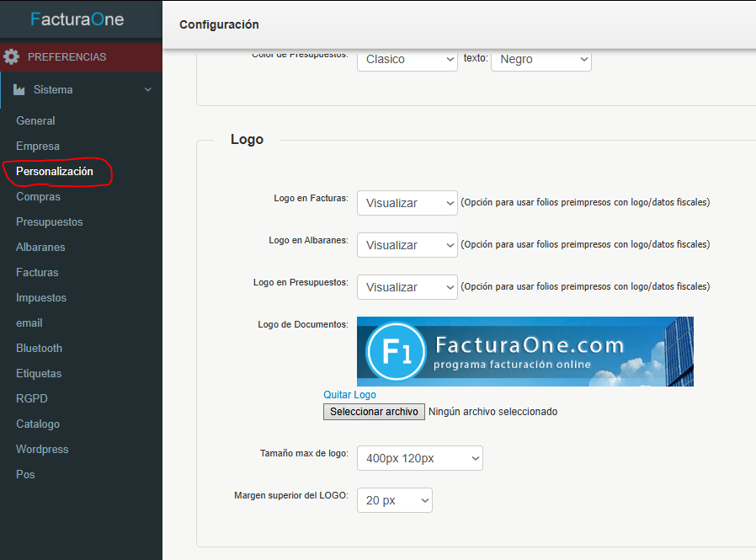Click the Sistema chart icon

tap(19, 90)
